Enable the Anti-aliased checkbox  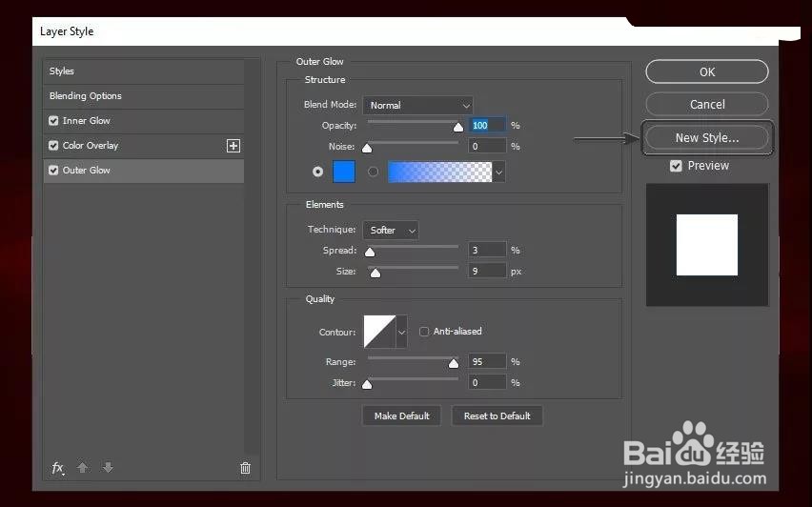(x=424, y=332)
